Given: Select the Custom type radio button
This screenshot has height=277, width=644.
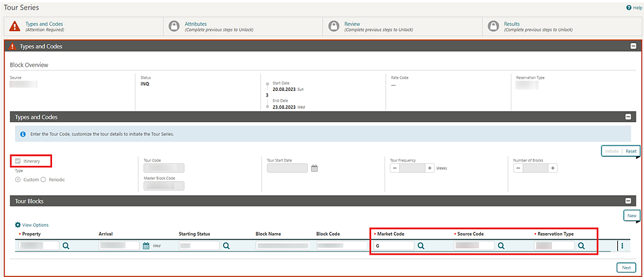Looking at the screenshot, I should click(x=18, y=180).
